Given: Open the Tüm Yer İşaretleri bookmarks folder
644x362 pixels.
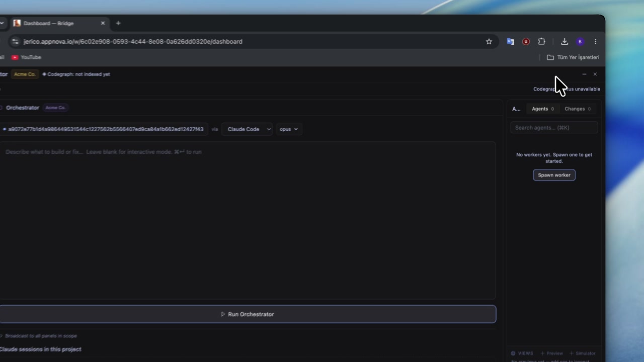Looking at the screenshot, I should pos(573,57).
